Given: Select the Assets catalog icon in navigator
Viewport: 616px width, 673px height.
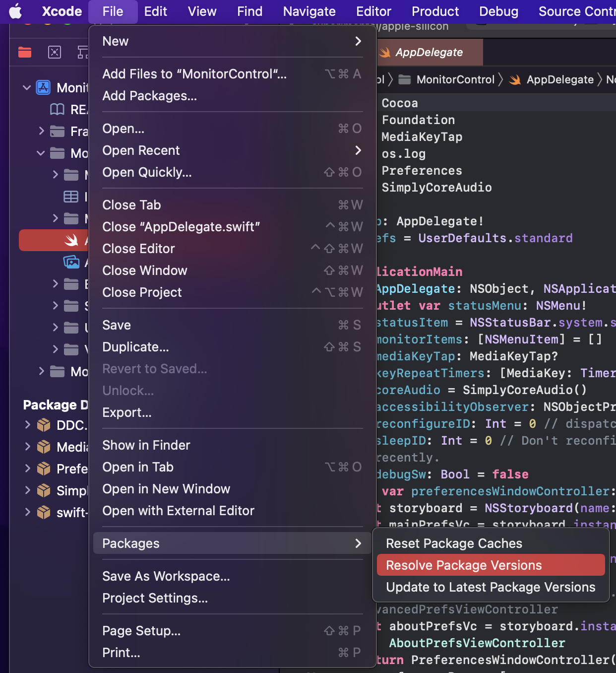Looking at the screenshot, I should [x=71, y=262].
